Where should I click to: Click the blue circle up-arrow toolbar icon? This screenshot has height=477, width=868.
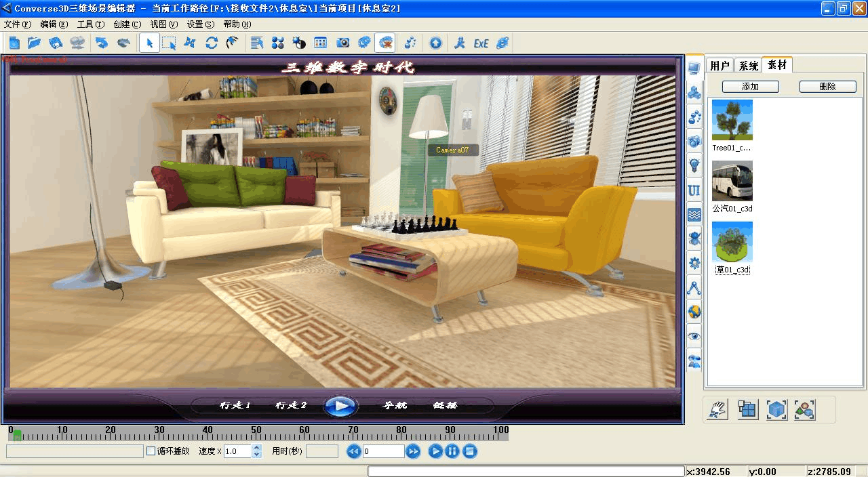tap(435, 43)
